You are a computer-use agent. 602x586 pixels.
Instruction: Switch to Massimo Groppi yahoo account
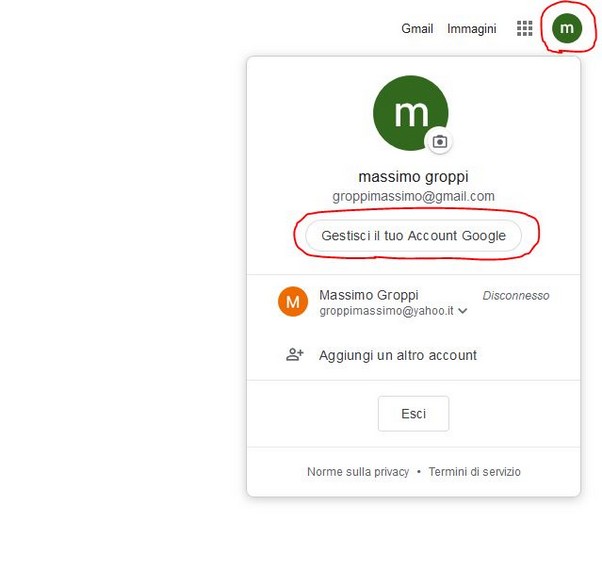click(413, 302)
